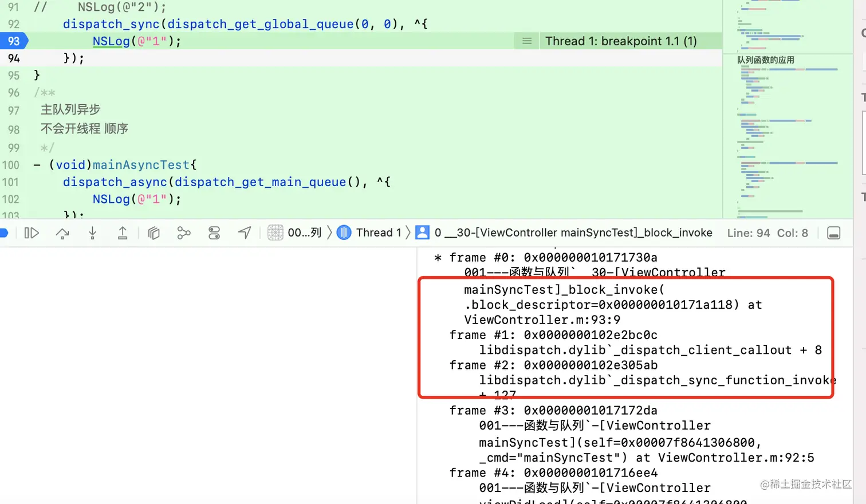Viewport: 866px width, 504px height.
Task: Open the Debug view hierarchy tool
Action: tap(153, 233)
